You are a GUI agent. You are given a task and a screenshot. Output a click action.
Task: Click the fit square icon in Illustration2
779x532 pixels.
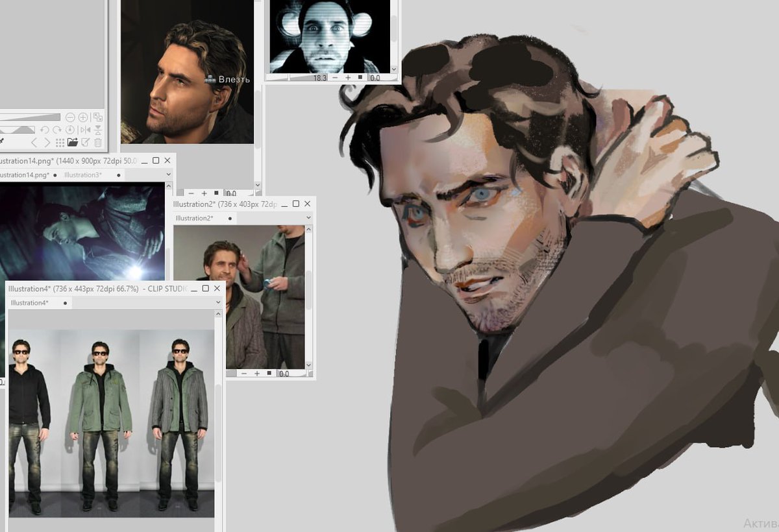point(269,373)
